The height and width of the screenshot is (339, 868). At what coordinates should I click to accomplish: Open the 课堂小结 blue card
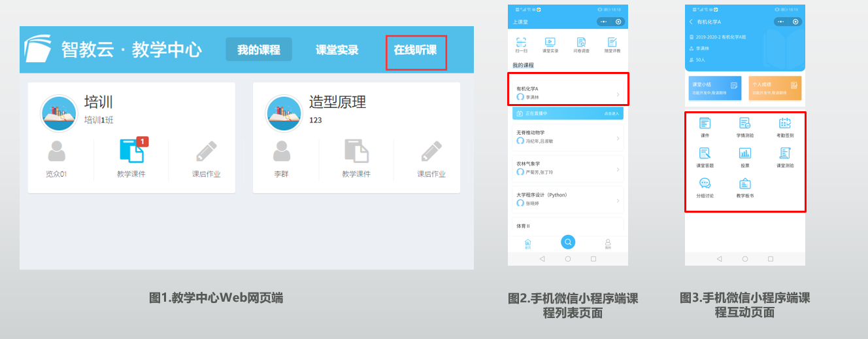pyautogui.click(x=714, y=88)
